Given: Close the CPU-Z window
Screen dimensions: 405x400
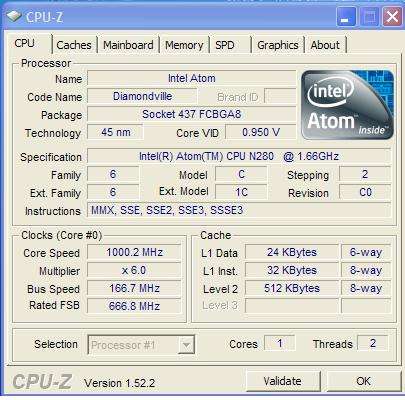Looking at the screenshot, I should pyautogui.click(x=392, y=17).
